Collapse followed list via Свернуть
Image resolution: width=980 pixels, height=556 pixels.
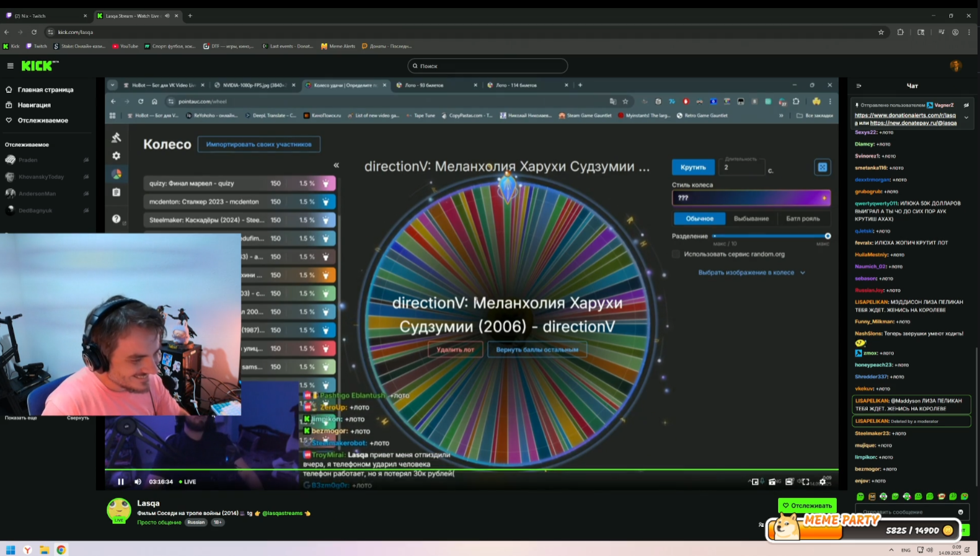tap(77, 418)
